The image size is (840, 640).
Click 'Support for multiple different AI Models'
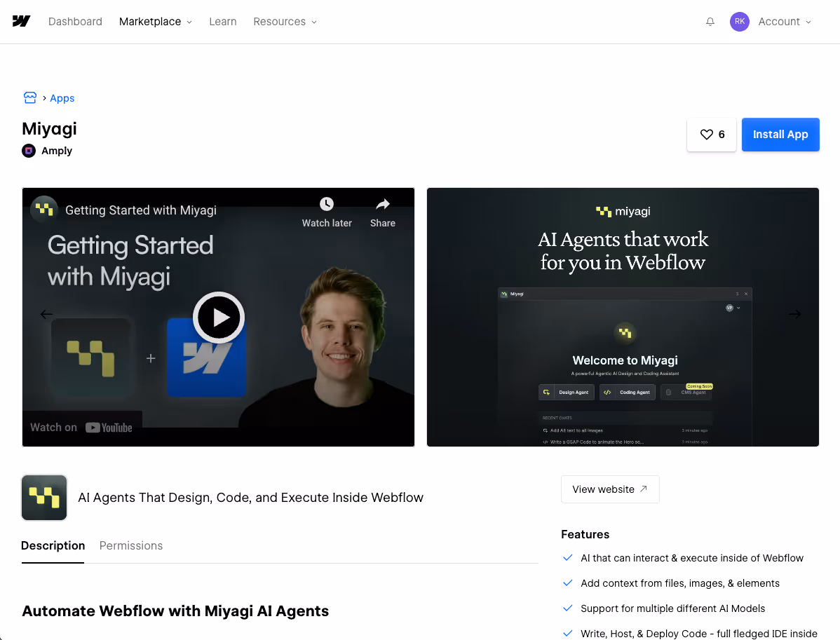click(x=673, y=608)
